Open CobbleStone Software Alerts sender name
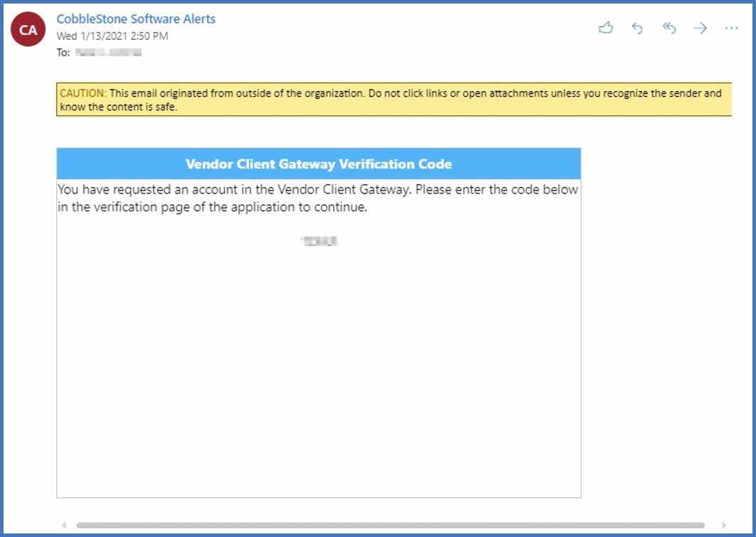 (136, 18)
